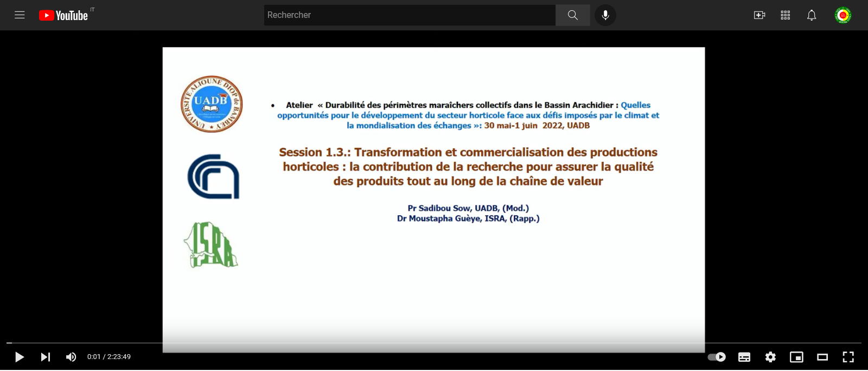This screenshot has height=371, width=868.
Task: Open the Create video icon
Action: [759, 15]
